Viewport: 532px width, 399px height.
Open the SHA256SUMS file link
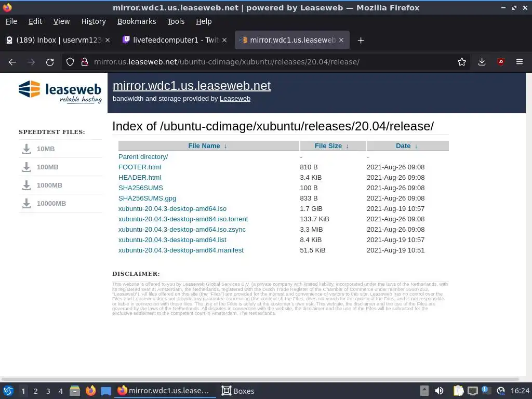(x=141, y=188)
